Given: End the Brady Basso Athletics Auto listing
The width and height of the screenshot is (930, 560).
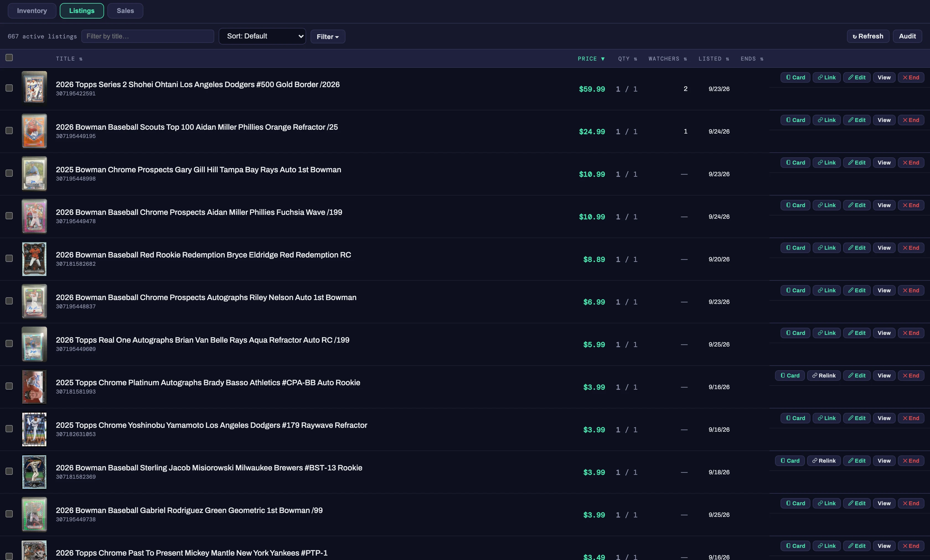Looking at the screenshot, I should pos(911,376).
